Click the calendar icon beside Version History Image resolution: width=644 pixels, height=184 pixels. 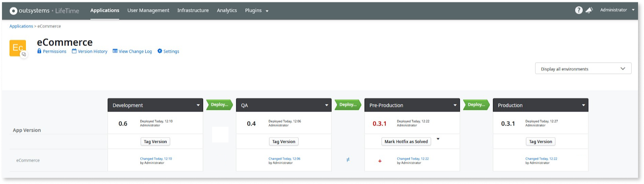pos(74,51)
